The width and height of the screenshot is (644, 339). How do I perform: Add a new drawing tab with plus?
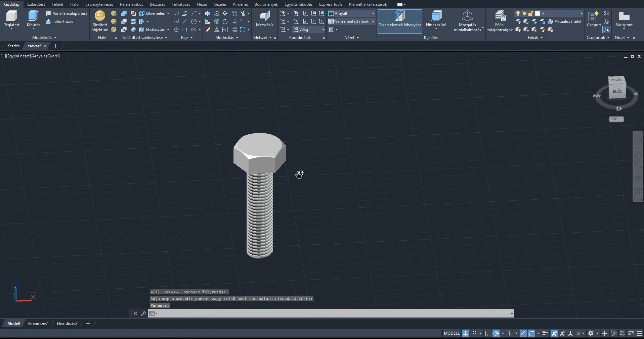pos(56,46)
